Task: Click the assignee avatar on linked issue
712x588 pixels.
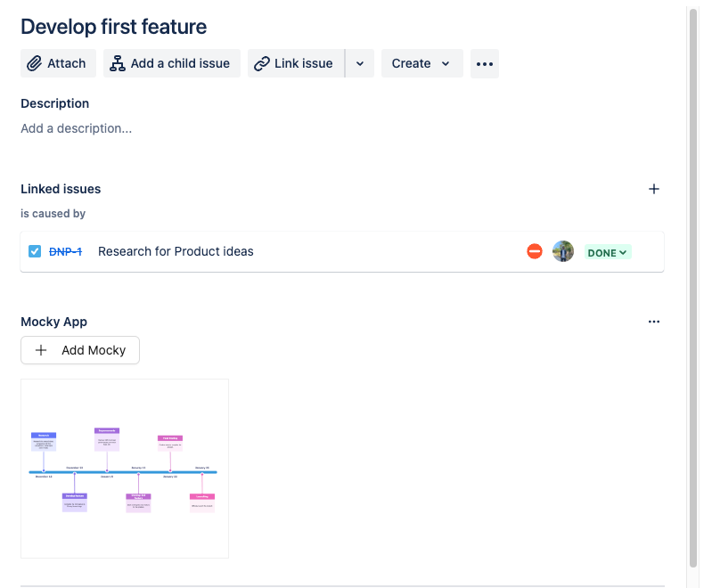Action: point(563,251)
